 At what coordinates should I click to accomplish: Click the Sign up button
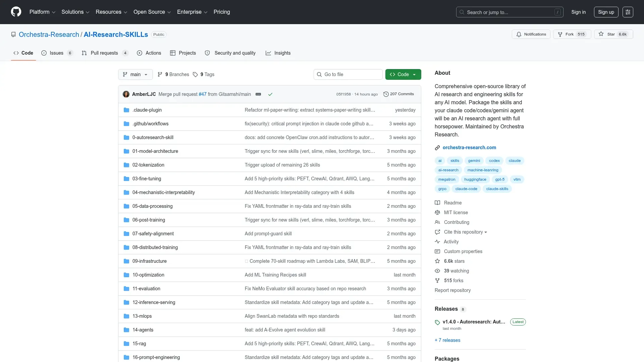click(x=606, y=12)
